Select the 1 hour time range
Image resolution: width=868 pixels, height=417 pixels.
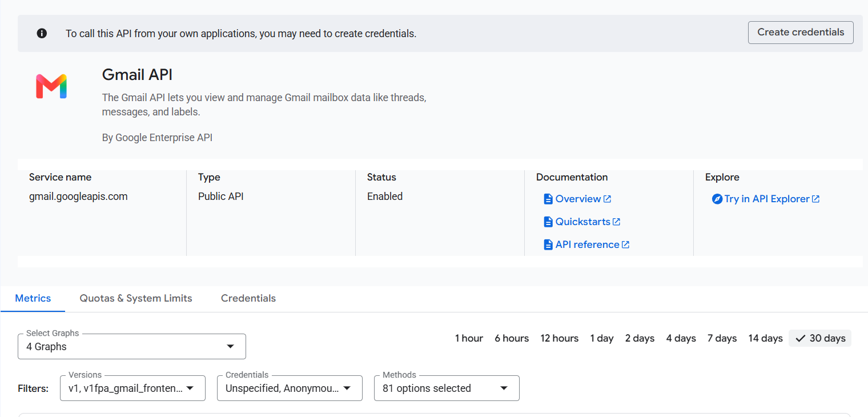click(469, 338)
